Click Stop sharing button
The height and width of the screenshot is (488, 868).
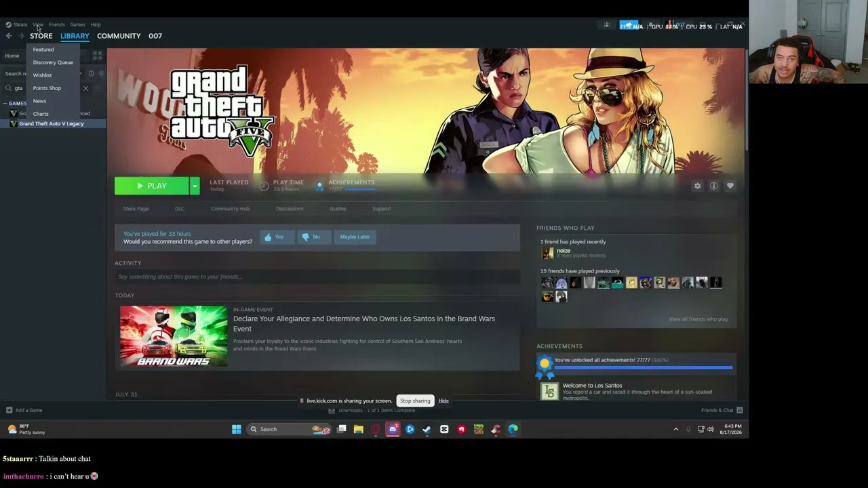415,401
